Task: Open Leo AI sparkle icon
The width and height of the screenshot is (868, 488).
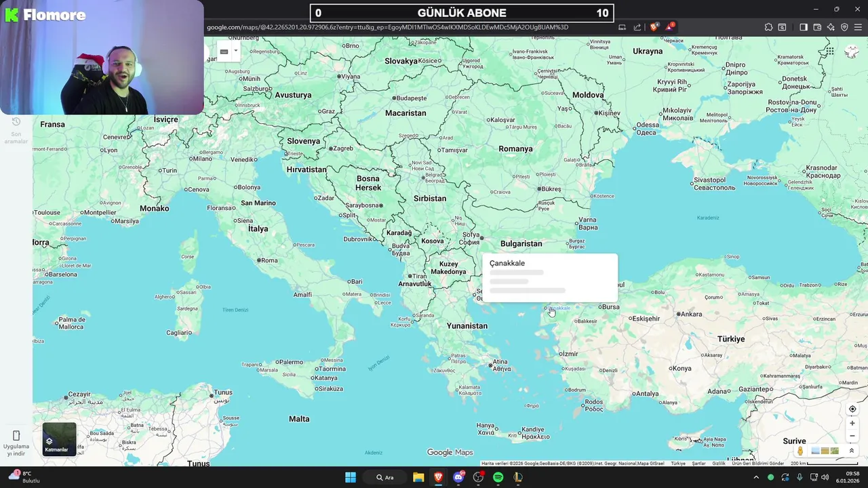Action: pyautogui.click(x=831, y=27)
